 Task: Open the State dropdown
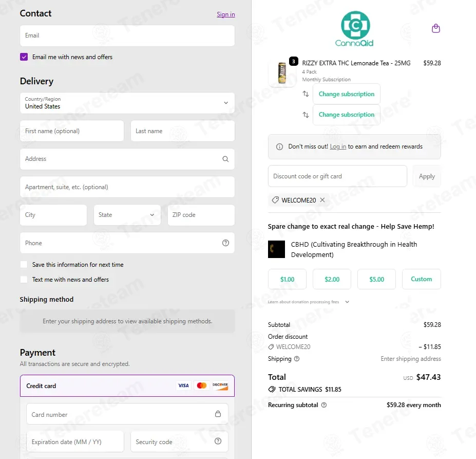tap(127, 215)
